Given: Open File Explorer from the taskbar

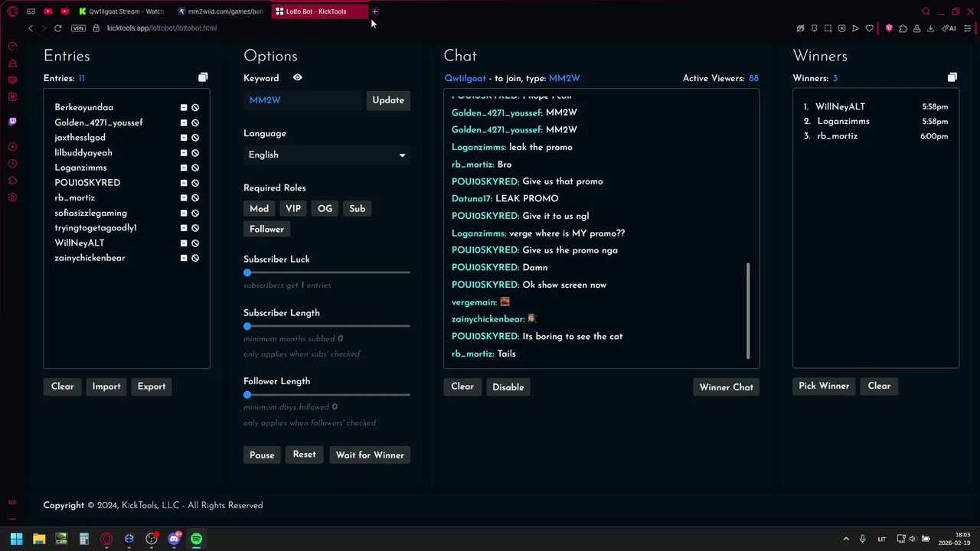Looking at the screenshot, I should pos(39,539).
